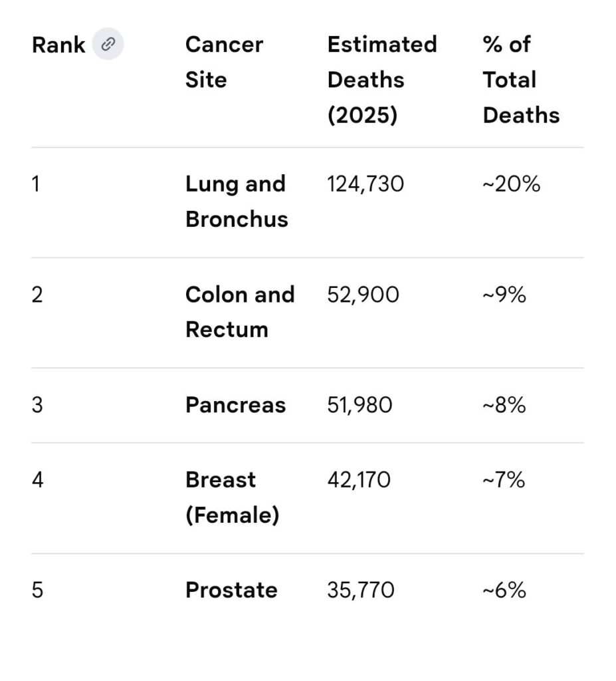
Task: Select Lung and Bronchus cell
Action: pyautogui.click(x=236, y=202)
